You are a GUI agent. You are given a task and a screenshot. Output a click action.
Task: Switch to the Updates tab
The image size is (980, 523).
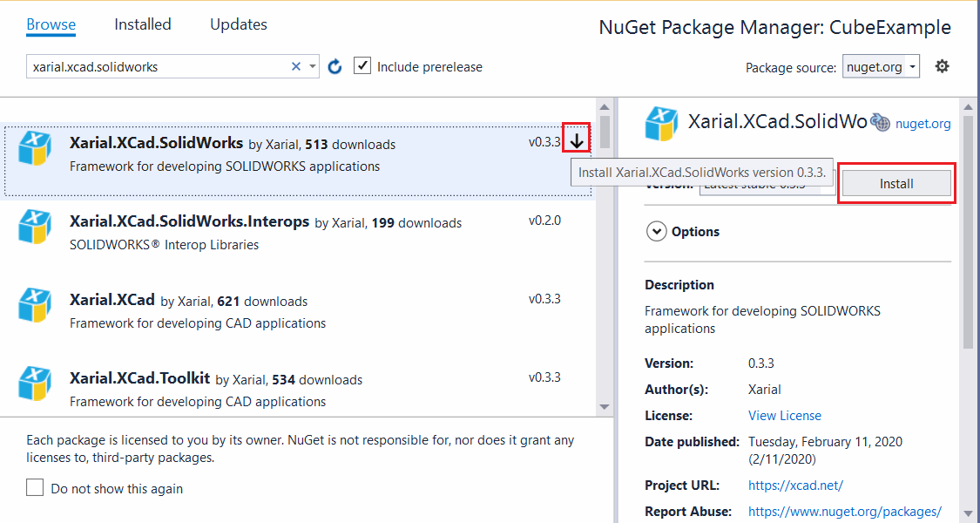(x=239, y=24)
